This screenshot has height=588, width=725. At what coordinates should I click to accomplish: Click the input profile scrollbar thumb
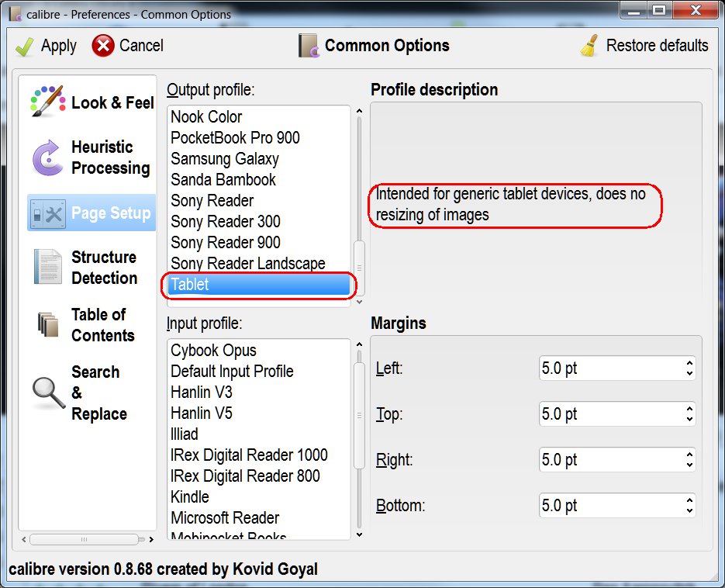pos(359,416)
